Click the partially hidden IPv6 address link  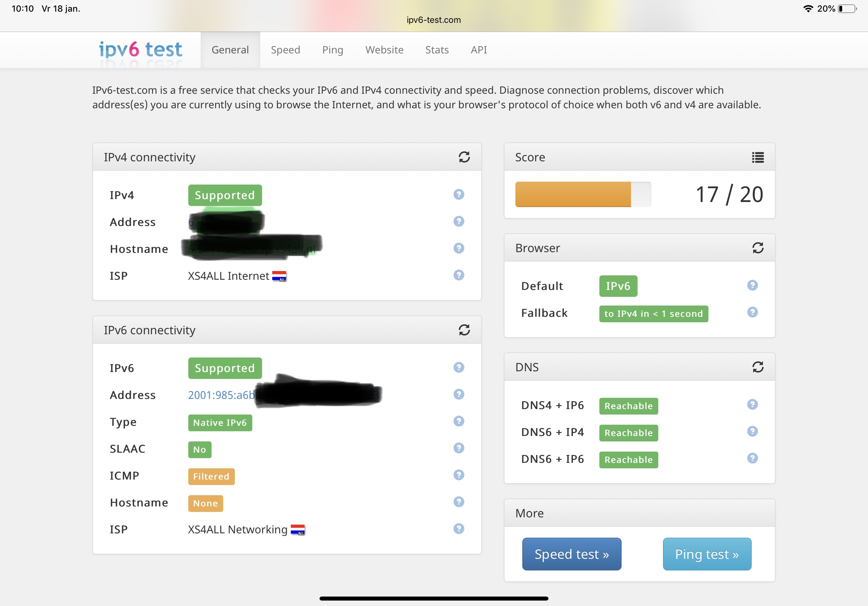pyautogui.click(x=221, y=395)
